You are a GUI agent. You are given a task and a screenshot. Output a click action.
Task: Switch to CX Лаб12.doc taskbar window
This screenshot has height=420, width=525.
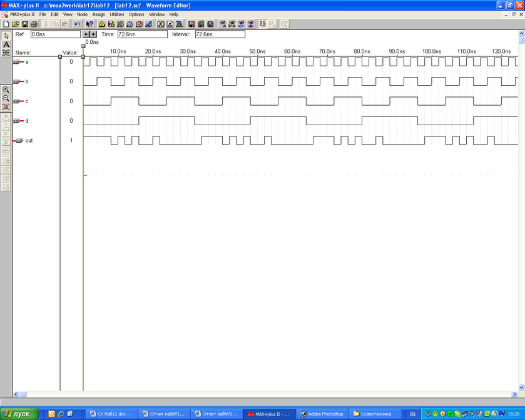click(111, 414)
